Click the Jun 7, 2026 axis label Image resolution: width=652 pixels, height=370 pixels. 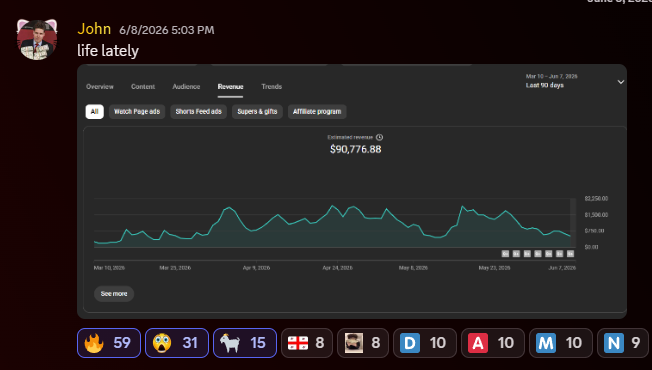point(562,268)
